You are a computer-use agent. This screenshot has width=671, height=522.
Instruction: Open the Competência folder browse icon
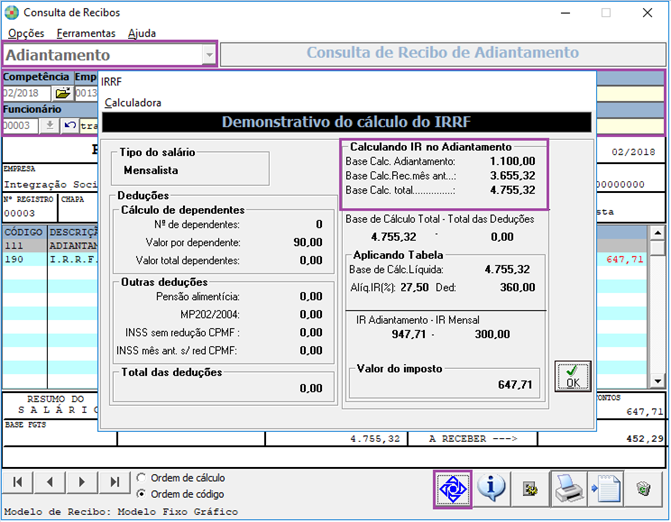tap(62, 93)
